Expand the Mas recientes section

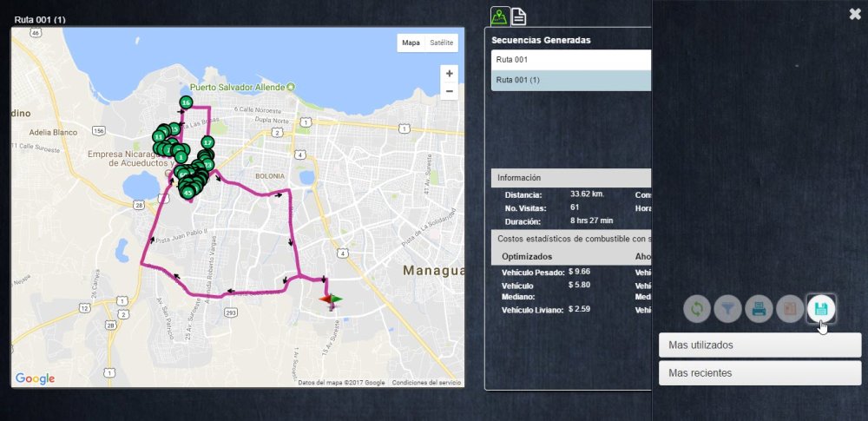point(759,373)
